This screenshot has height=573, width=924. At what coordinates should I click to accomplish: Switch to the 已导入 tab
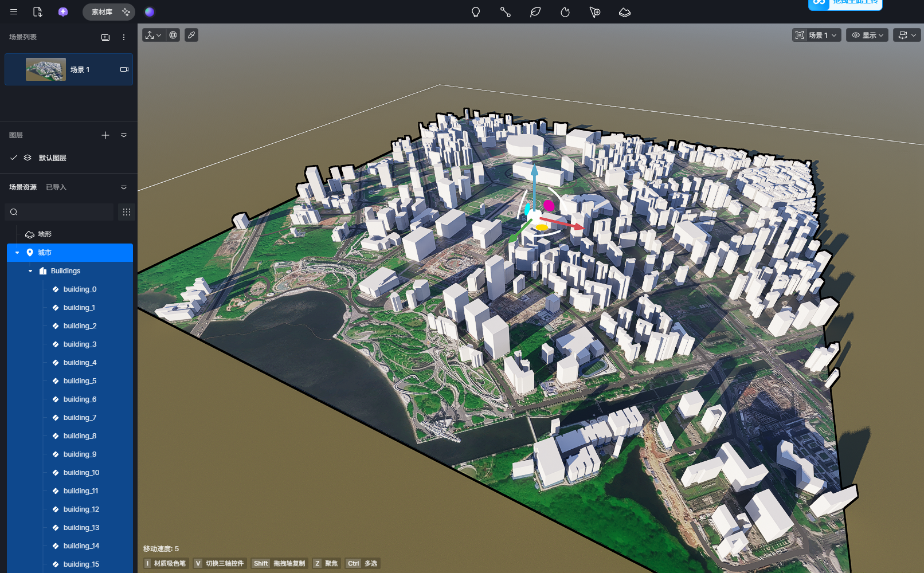tap(56, 187)
